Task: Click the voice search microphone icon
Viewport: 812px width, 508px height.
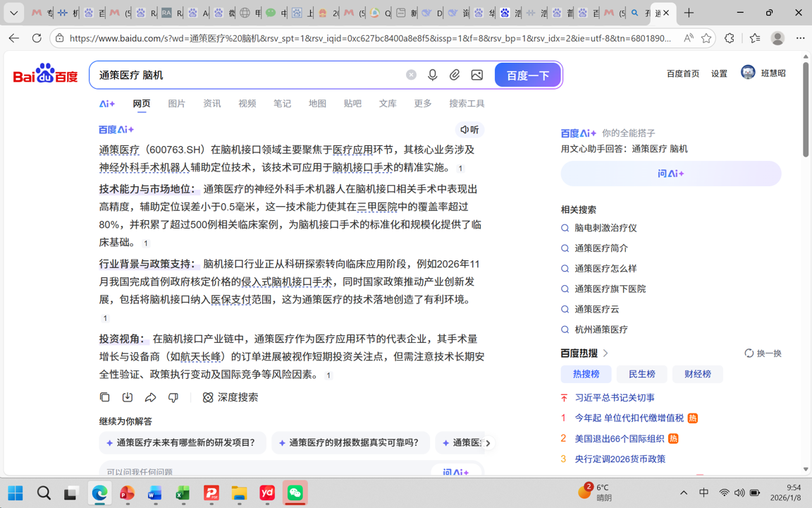Action: coord(433,75)
